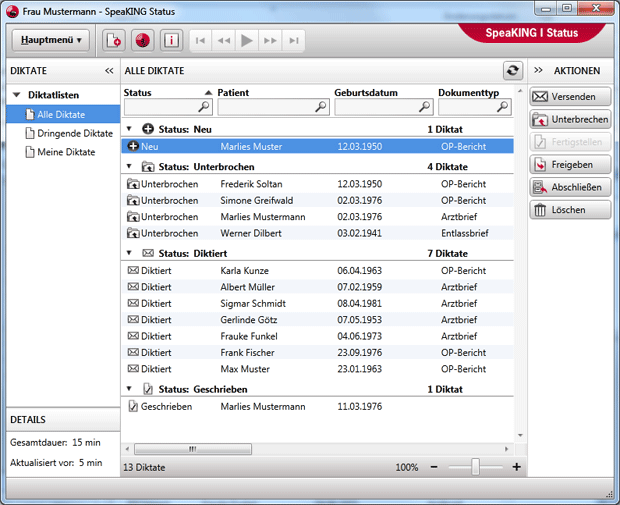Click the refresh list icon
Image resolution: width=620 pixels, height=505 pixels.
[x=513, y=70]
